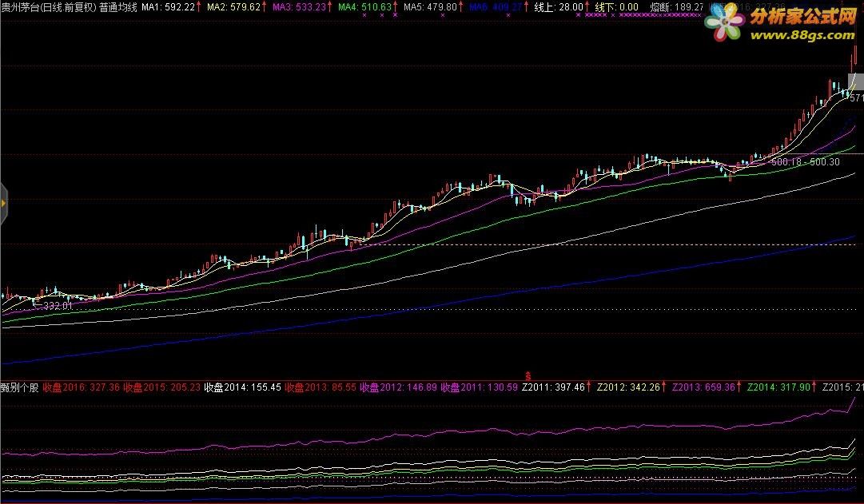Click the 332.01 low price label

click(x=58, y=306)
